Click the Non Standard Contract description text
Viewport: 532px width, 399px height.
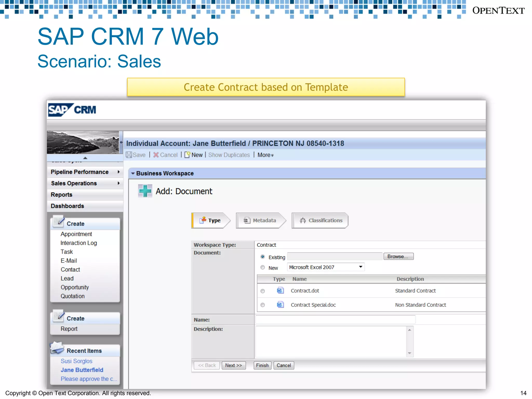(x=421, y=305)
